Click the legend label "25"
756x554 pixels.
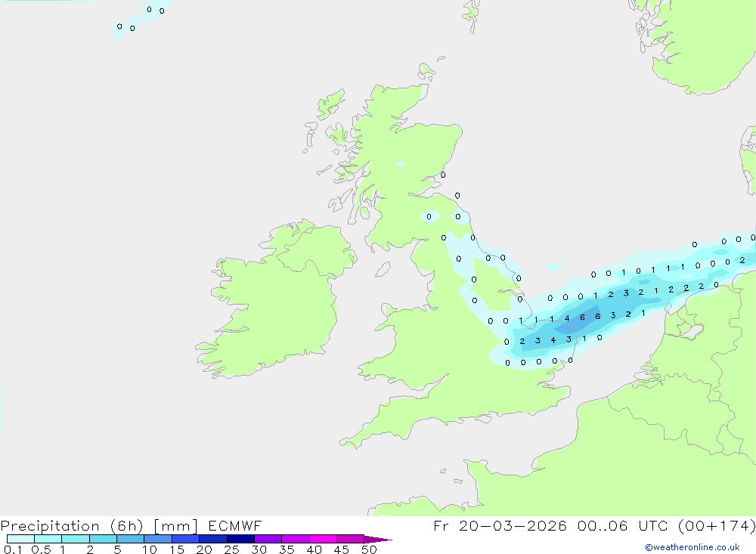[x=232, y=549]
